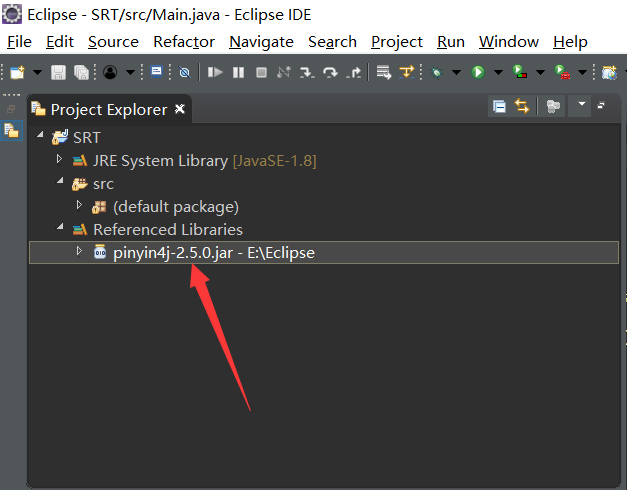Open the Run menu

coord(451,42)
